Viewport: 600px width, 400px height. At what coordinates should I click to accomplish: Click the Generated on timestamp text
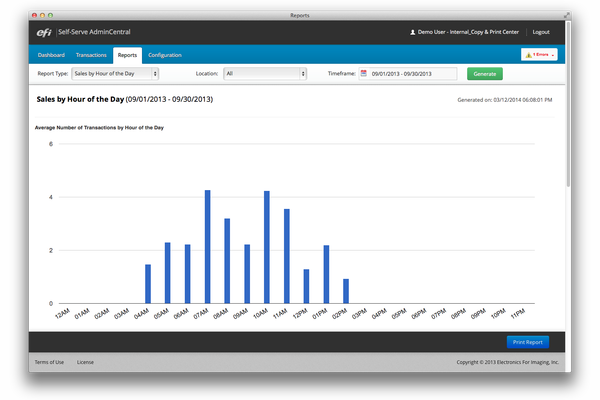(x=505, y=100)
